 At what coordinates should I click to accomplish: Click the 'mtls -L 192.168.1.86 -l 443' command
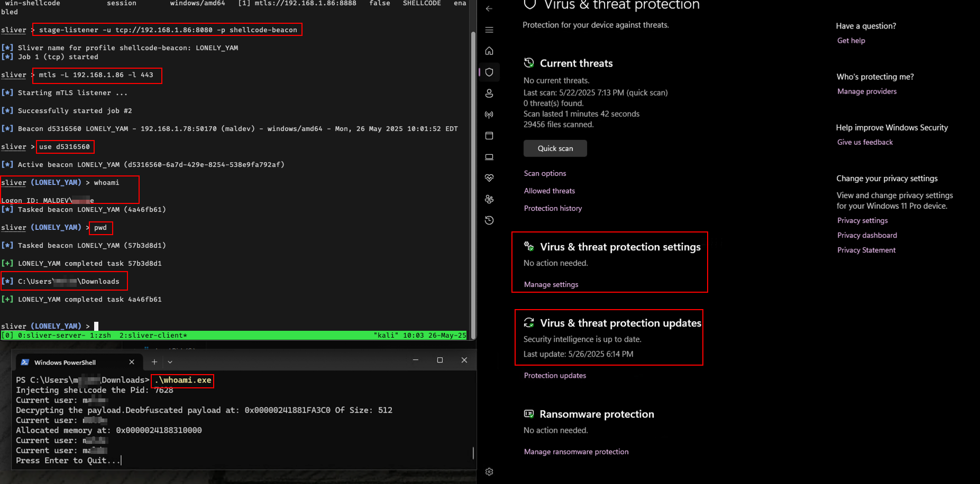(96, 75)
